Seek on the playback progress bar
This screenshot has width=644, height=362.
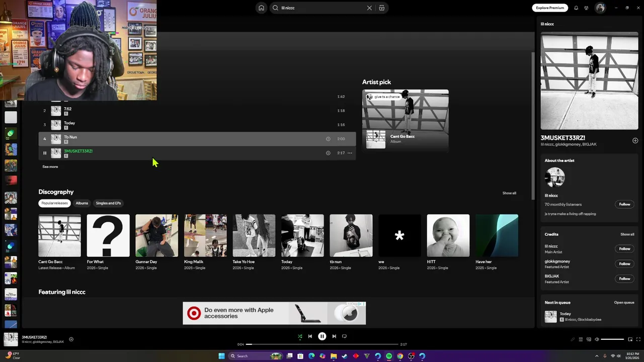[x=322, y=344]
